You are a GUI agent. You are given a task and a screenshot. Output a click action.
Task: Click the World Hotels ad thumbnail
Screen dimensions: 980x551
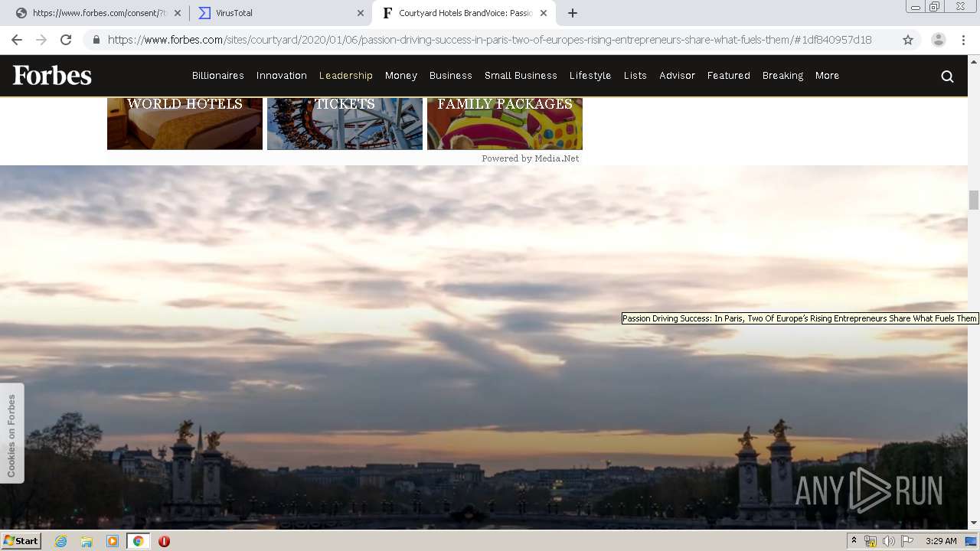tap(185, 123)
